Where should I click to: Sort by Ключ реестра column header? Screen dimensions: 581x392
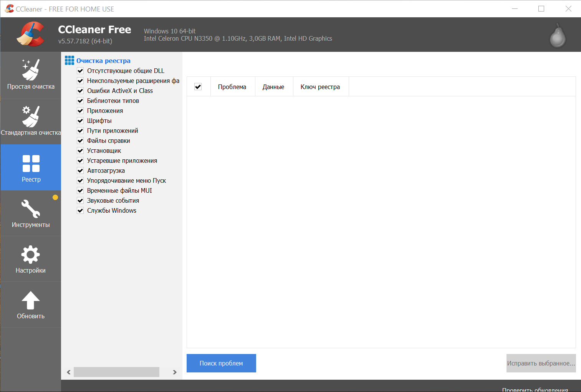[x=320, y=87]
